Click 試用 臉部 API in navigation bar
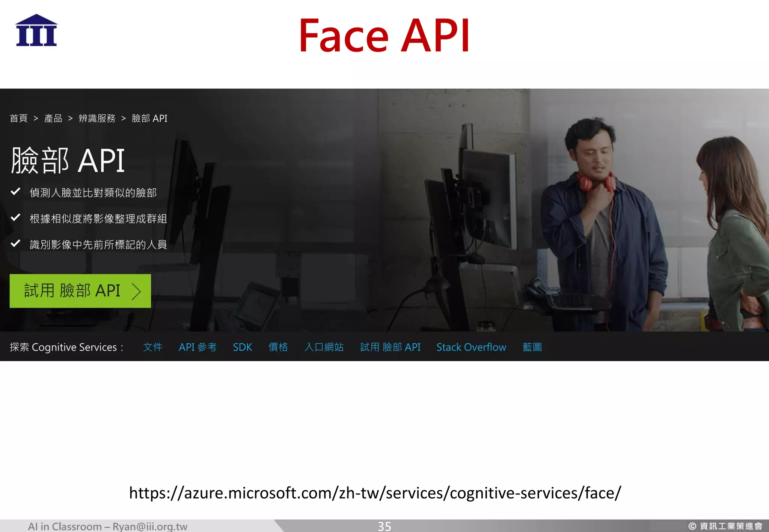 point(391,347)
